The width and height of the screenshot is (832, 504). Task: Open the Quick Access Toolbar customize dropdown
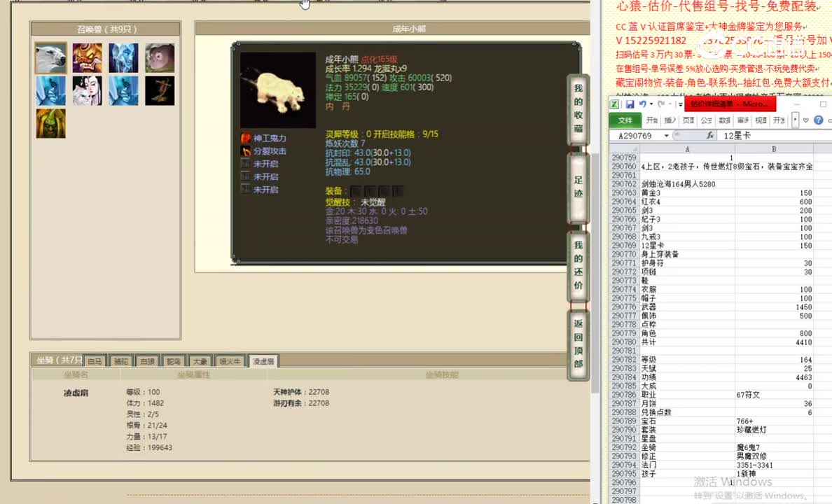679,104
